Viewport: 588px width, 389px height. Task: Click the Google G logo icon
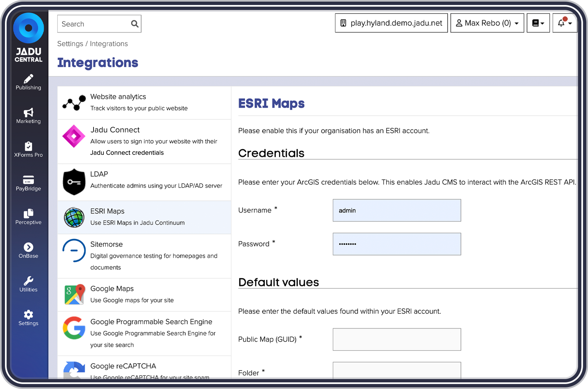[74, 328]
